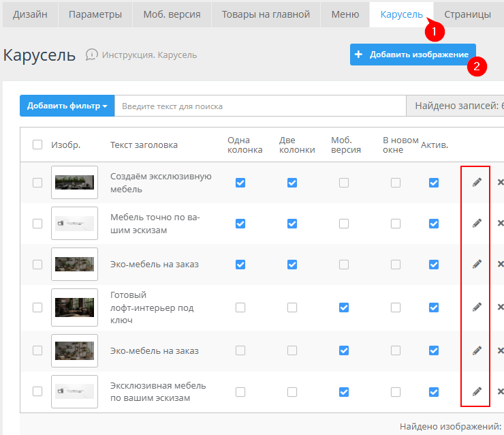This screenshot has height=435, width=504.
Task: Edit the 'Моб. версия' Эко-мебель на заказ row
Action: tap(477, 350)
